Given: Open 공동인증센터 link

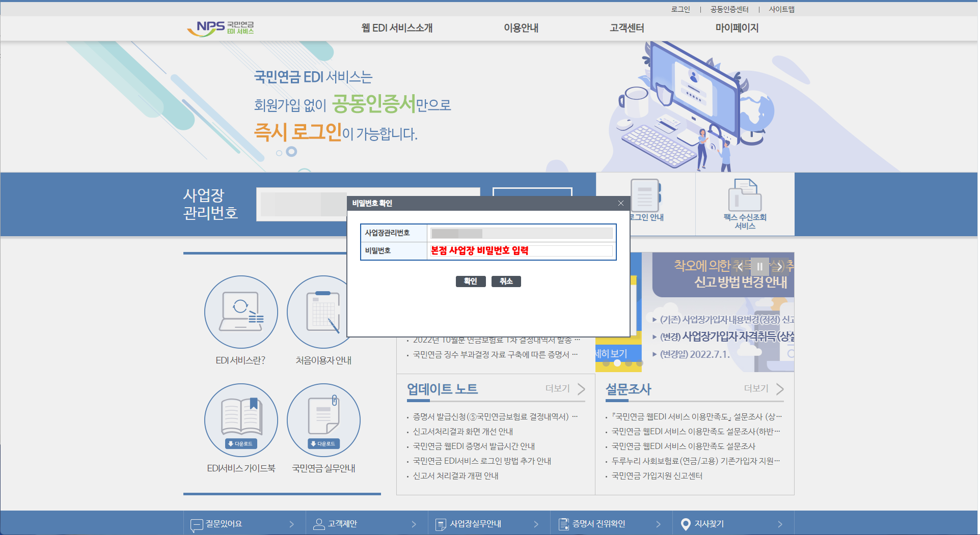Looking at the screenshot, I should coord(729,9).
